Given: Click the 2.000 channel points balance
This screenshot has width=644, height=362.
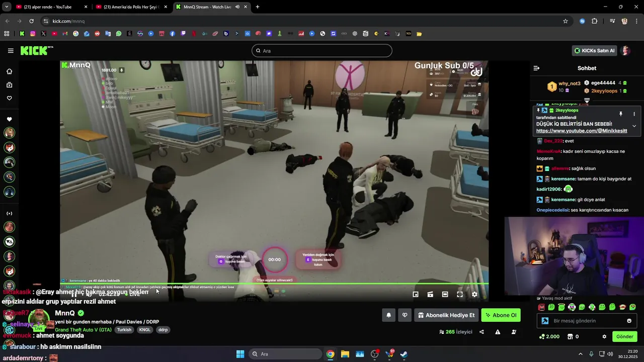Looking at the screenshot, I should (x=549, y=336).
